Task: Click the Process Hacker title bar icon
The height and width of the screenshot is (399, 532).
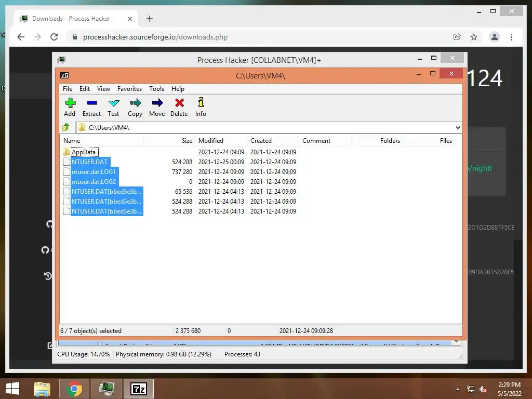Action: tap(61, 60)
